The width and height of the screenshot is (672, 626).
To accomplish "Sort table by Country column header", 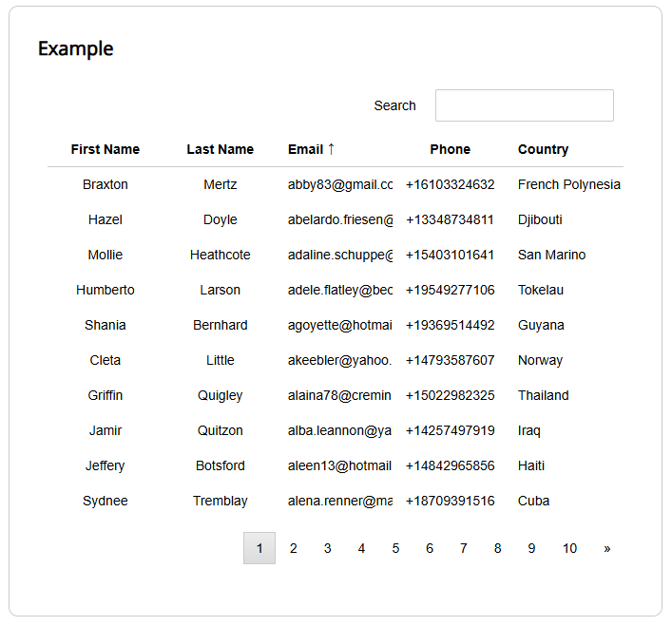I will pos(543,149).
